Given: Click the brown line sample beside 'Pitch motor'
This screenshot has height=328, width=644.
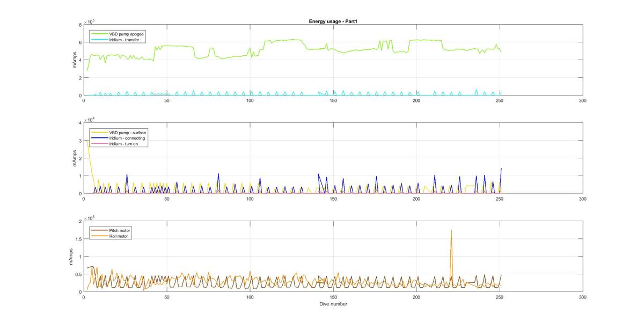Looking at the screenshot, I should tap(100, 230).
